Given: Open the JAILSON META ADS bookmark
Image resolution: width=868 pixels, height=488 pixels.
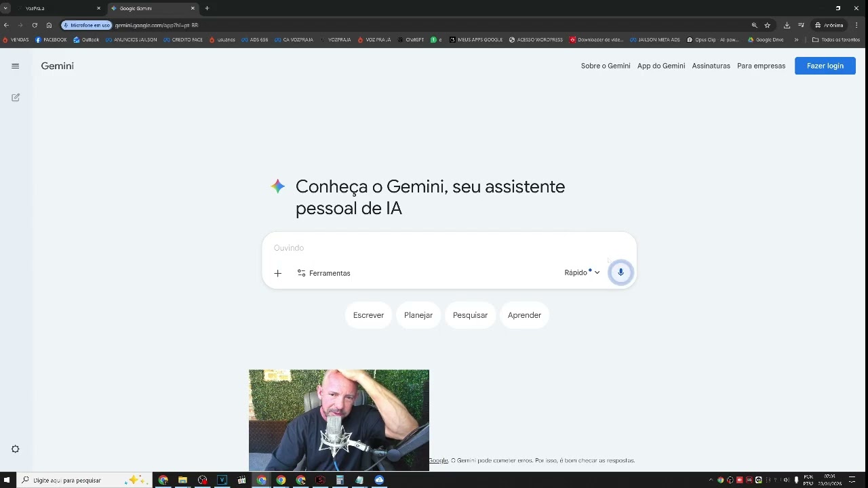Looking at the screenshot, I should pyautogui.click(x=655, y=40).
